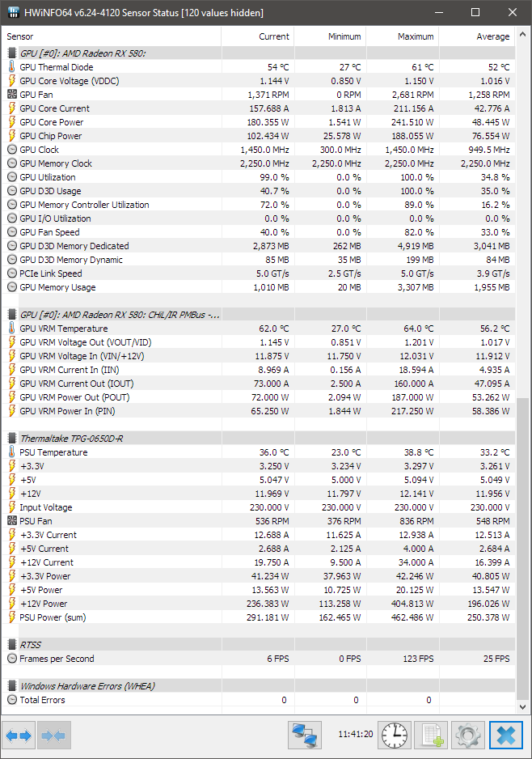Click the expand view arrows button
Image resolution: width=532 pixels, height=759 pixels.
tap(19, 736)
